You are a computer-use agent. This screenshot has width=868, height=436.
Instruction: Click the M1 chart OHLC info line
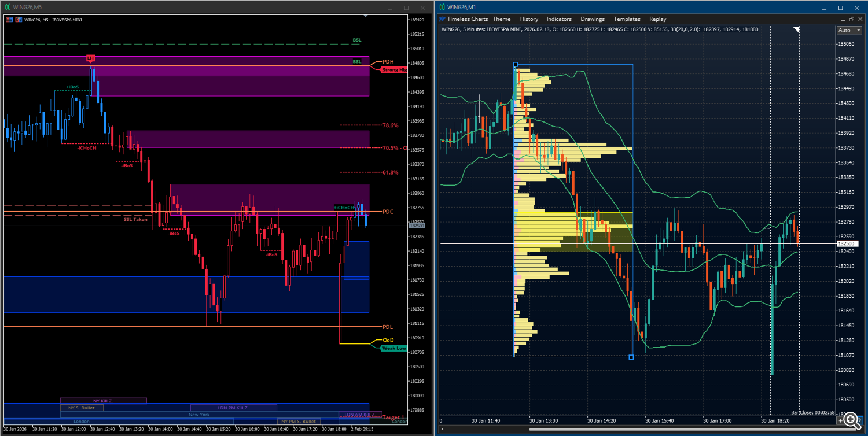click(599, 29)
